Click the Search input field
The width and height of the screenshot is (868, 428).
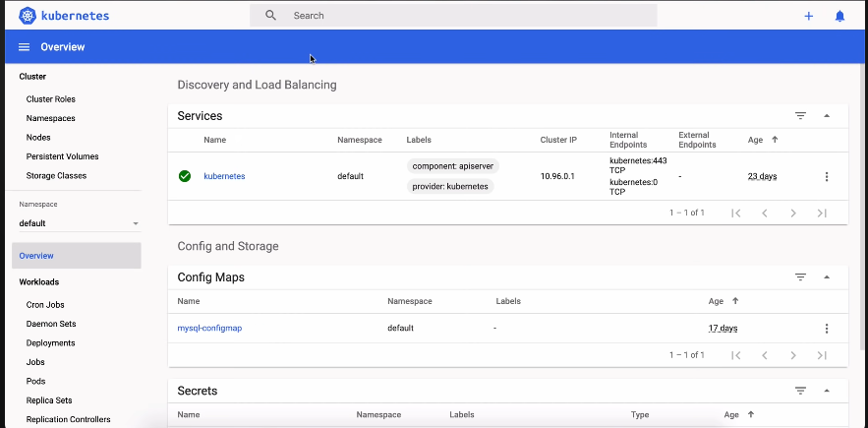click(453, 16)
